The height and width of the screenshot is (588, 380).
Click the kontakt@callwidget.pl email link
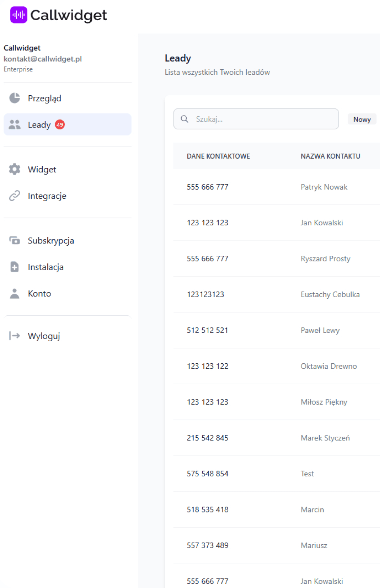coord(43,59)
